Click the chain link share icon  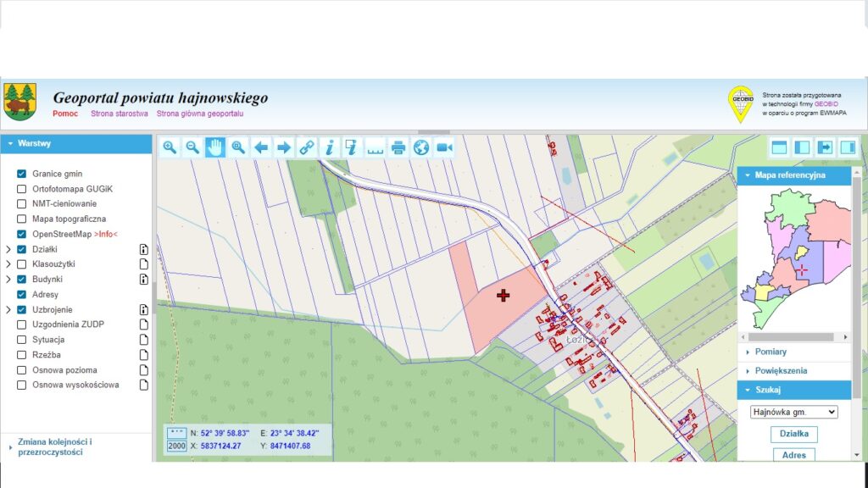(x=307, y=147)
